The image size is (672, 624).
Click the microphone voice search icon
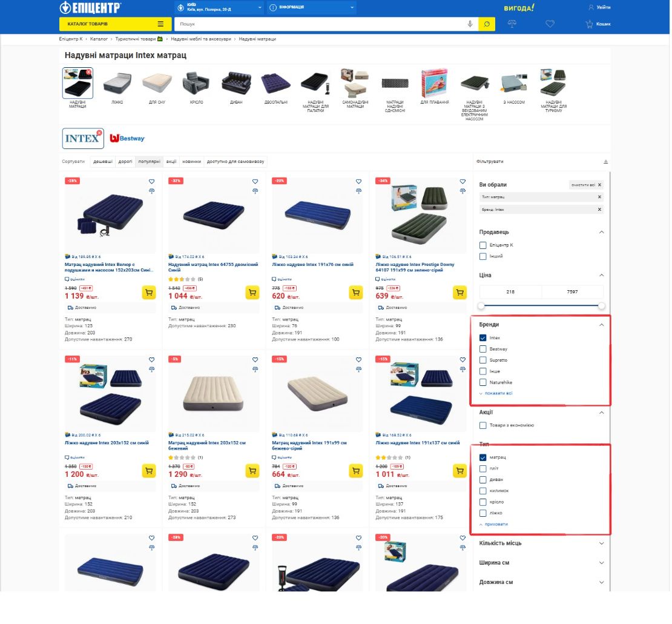coord(470,24)
